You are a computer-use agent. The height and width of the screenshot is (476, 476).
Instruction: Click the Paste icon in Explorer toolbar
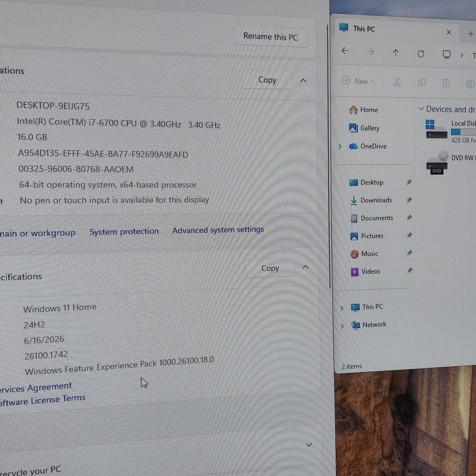[x=446, y=83]
